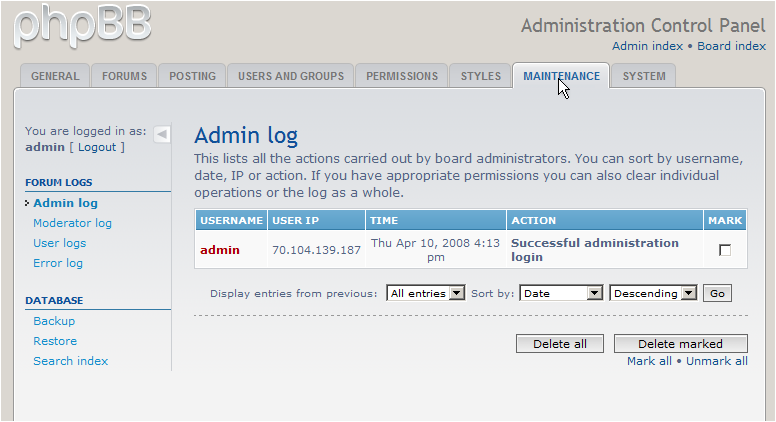Screen dimensions: 776x422
Task: Open the Descending order dropdown
Action: 653,293
